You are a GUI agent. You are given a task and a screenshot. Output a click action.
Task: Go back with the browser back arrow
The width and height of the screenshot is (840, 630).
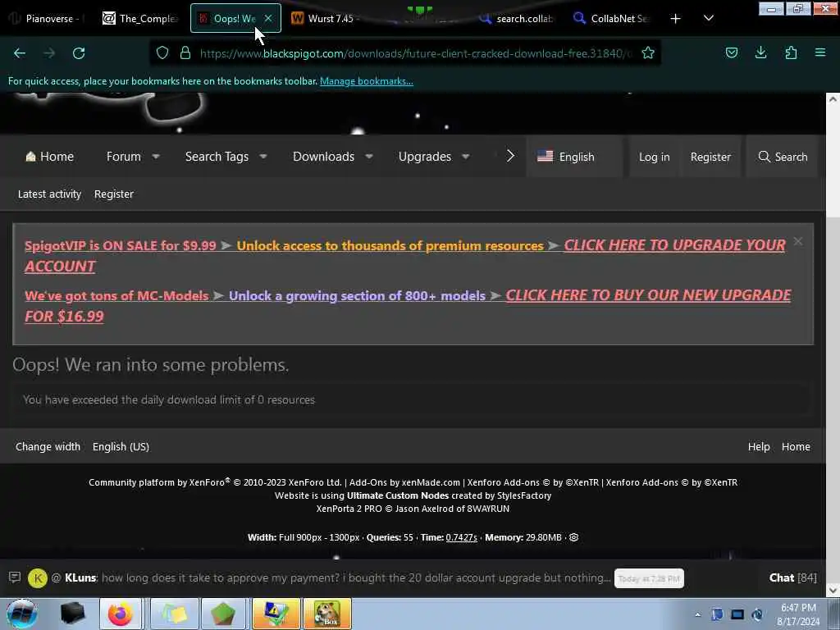pos(20,53)
